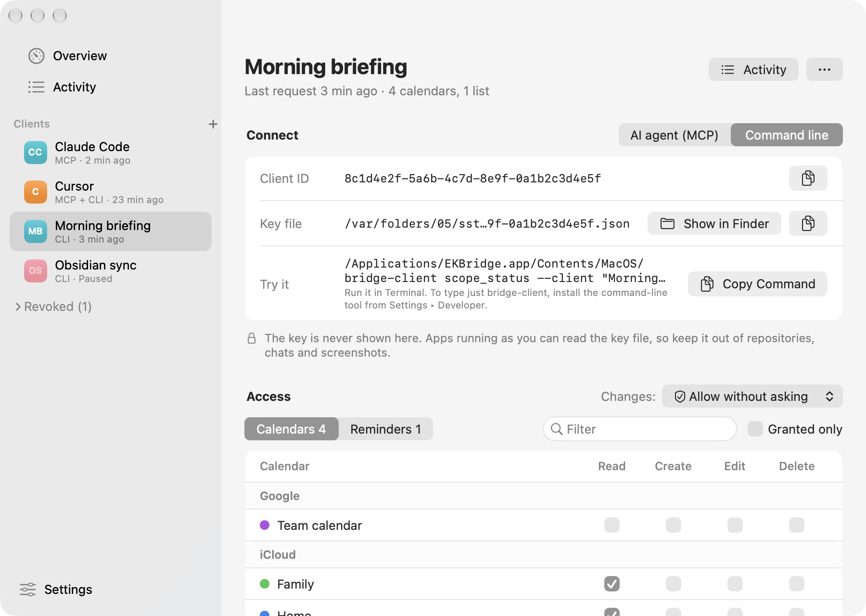The height and width of the screenshot is (616, 866).
Task: Open the more options ellipsis menu
Action: point(825,70)
